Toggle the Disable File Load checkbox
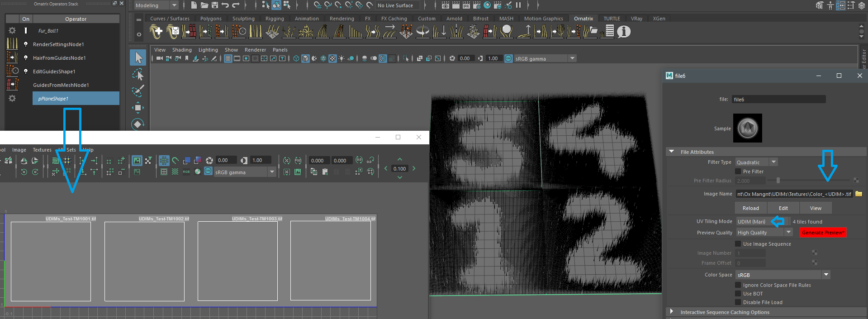 pos(738,302)
